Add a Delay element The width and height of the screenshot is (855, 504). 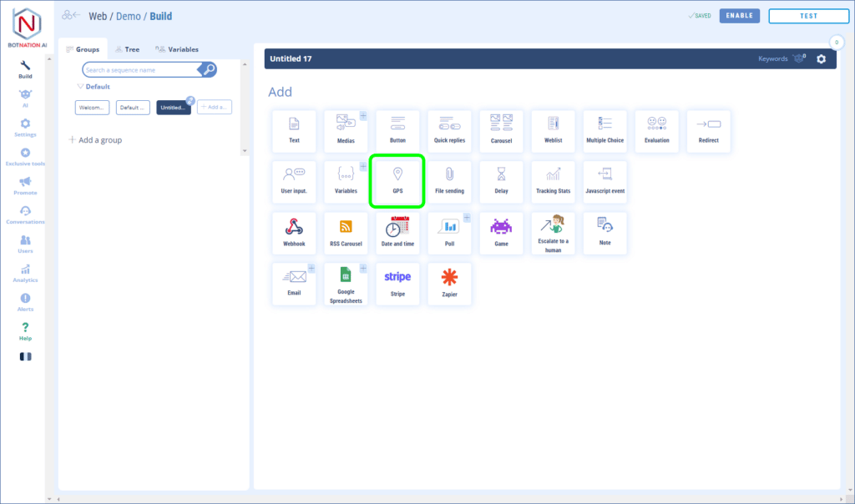(x=501, y=181)
